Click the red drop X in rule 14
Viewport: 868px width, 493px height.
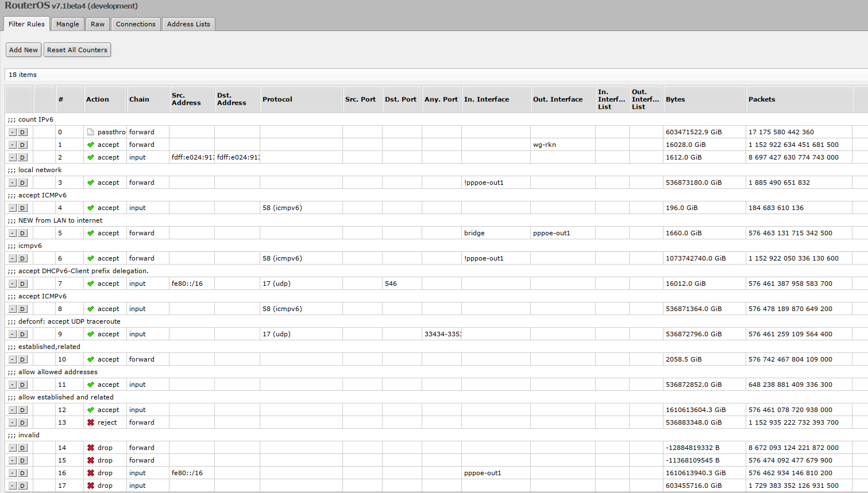click(91, 448)
